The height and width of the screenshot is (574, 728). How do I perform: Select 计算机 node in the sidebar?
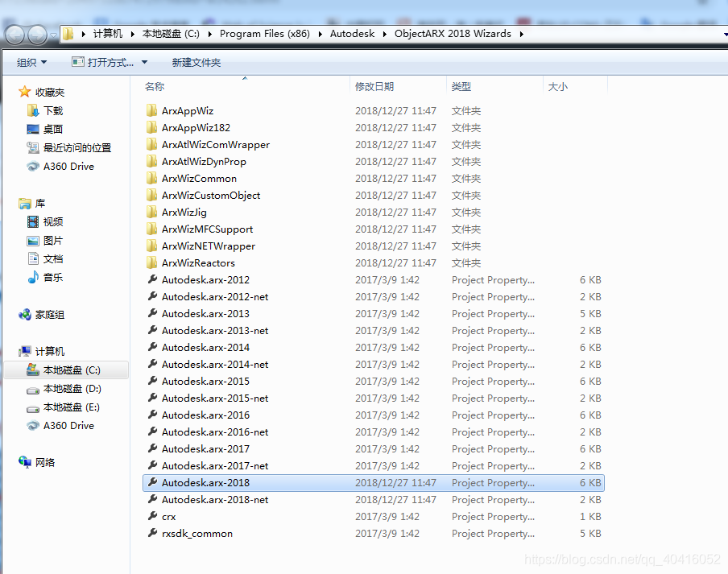pyautogui.click(x=50, y=351)
